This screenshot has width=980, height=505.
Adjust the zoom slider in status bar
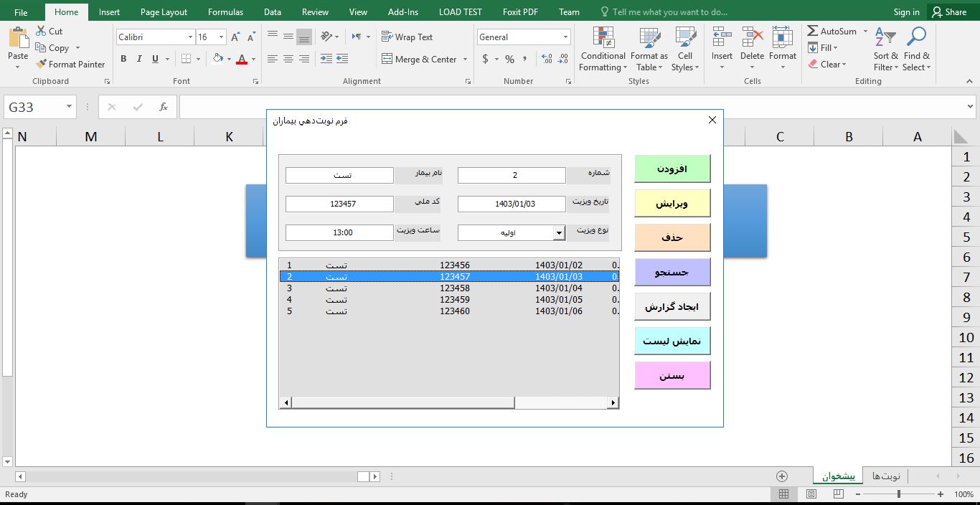899,494
